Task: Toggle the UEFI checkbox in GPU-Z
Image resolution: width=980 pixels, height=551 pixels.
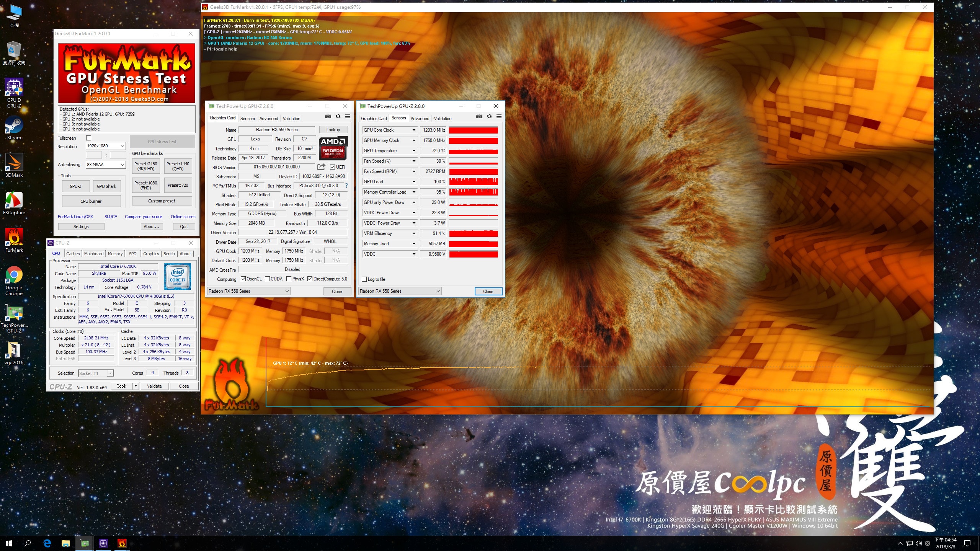Action: click(x=332, y=167)
